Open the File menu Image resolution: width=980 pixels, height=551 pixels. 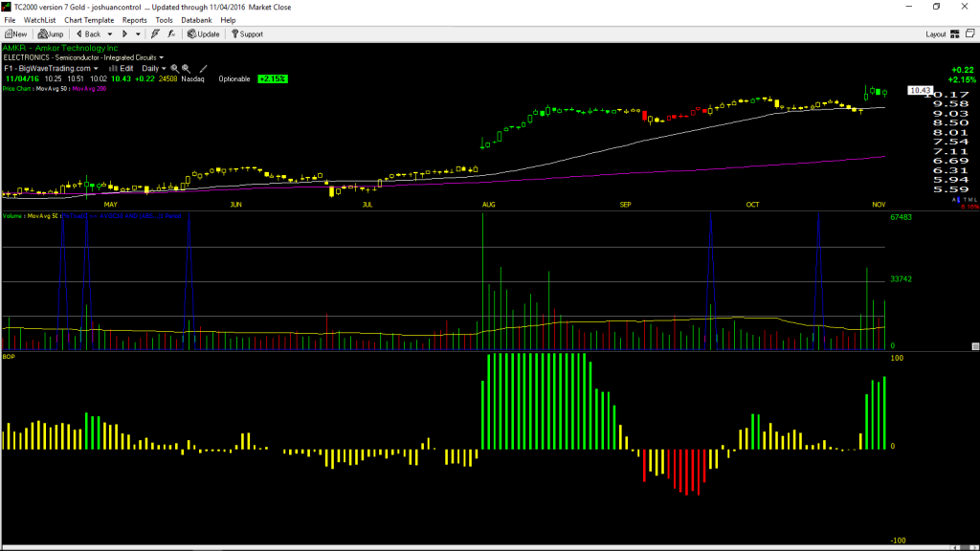click(10, 20)
